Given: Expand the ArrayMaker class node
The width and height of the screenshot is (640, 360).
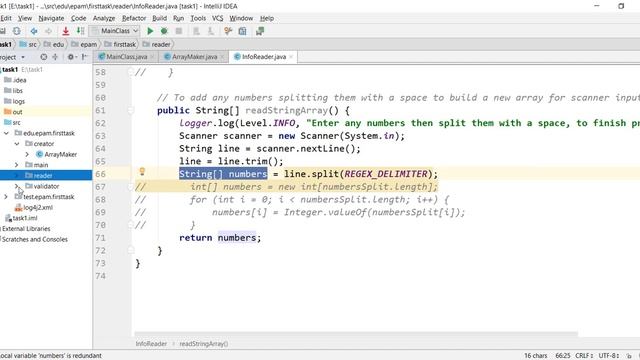Looking at the screenshot, I should tap(27, 154).
